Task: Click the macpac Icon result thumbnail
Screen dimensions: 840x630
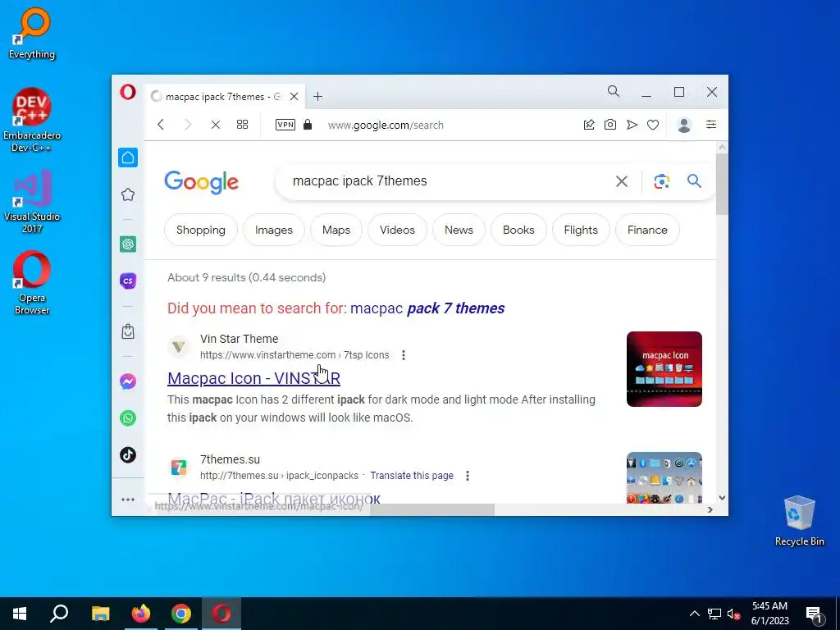Action: (x=664, y=369)
